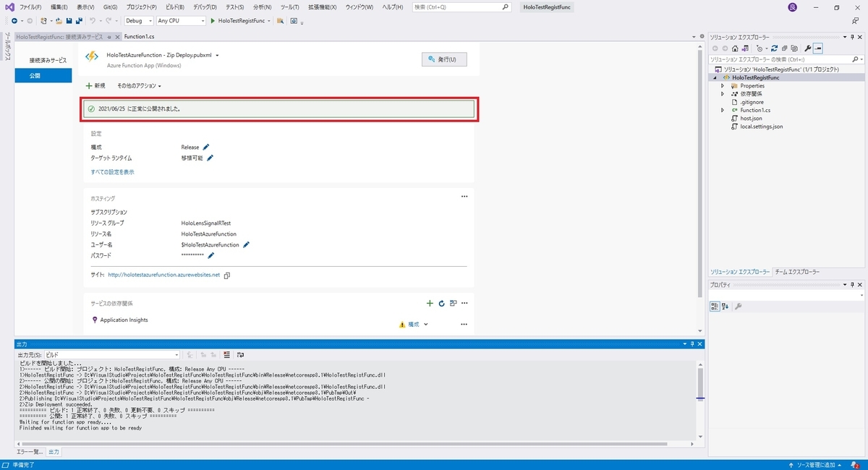Click the 新規 new profile button
The image size is (868, 470).
pyautogui.click(x=95, y=85)
